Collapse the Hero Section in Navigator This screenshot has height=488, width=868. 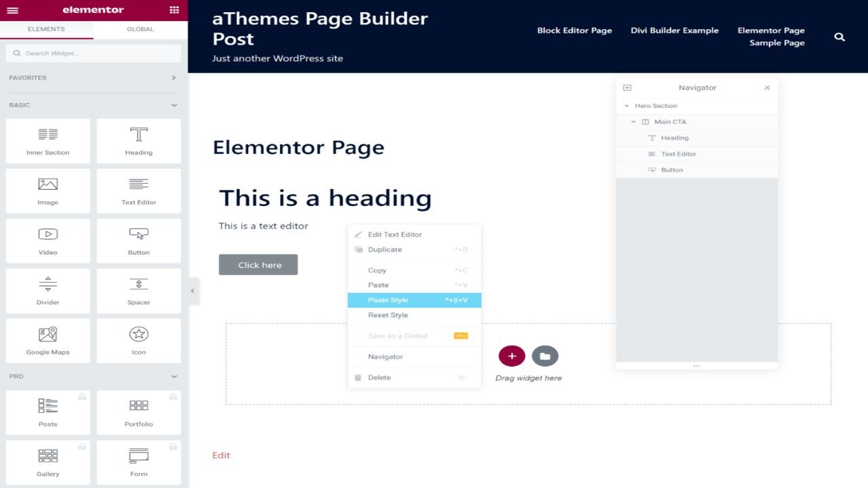tap(627, 106)
